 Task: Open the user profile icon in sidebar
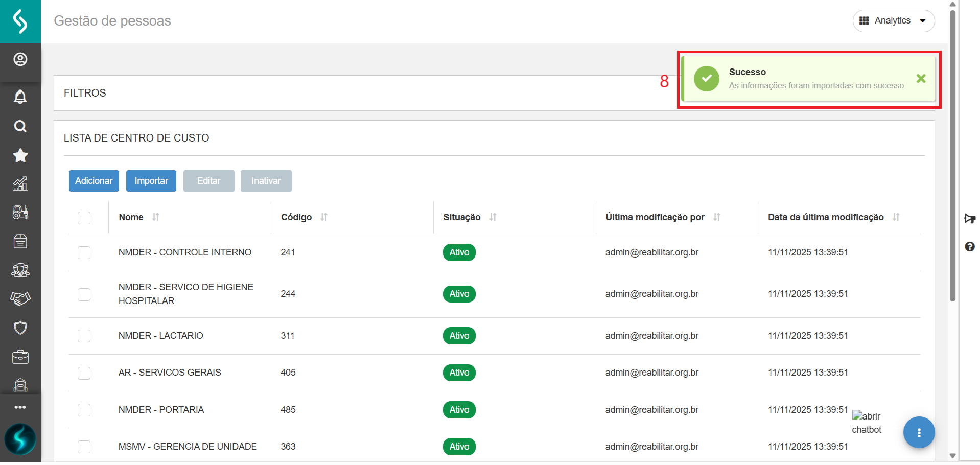tap(20, 60)
